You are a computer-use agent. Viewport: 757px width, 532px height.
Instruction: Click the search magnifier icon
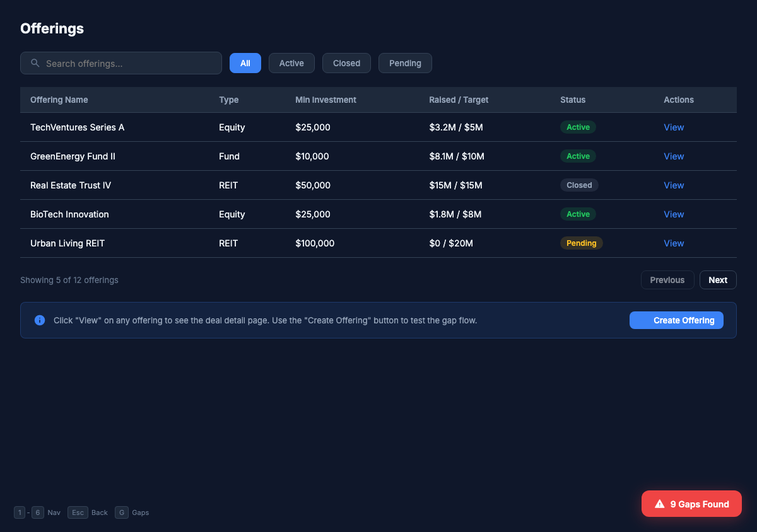pyautogui.click(x=35, y=63)
